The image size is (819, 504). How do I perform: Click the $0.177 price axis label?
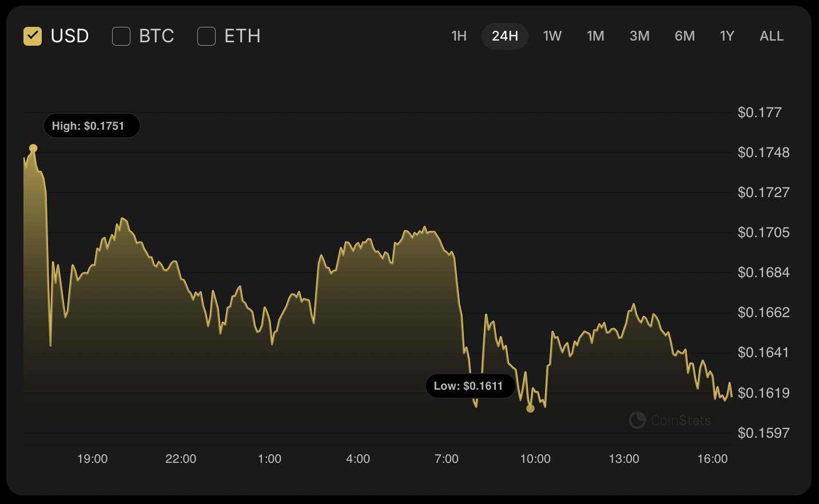coord(760,113)
